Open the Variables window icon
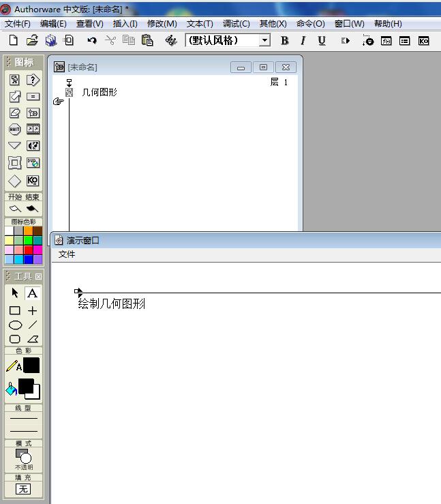 404,41
